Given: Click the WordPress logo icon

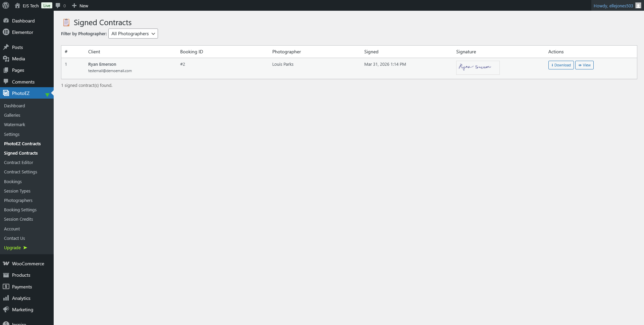Looking at the screenshot, I should (x=6, y=5).
